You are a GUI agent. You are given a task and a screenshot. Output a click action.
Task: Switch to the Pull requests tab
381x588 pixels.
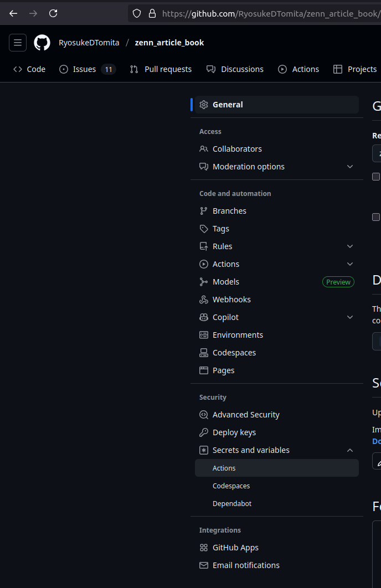pyautogui.click(x=161, y=69)
